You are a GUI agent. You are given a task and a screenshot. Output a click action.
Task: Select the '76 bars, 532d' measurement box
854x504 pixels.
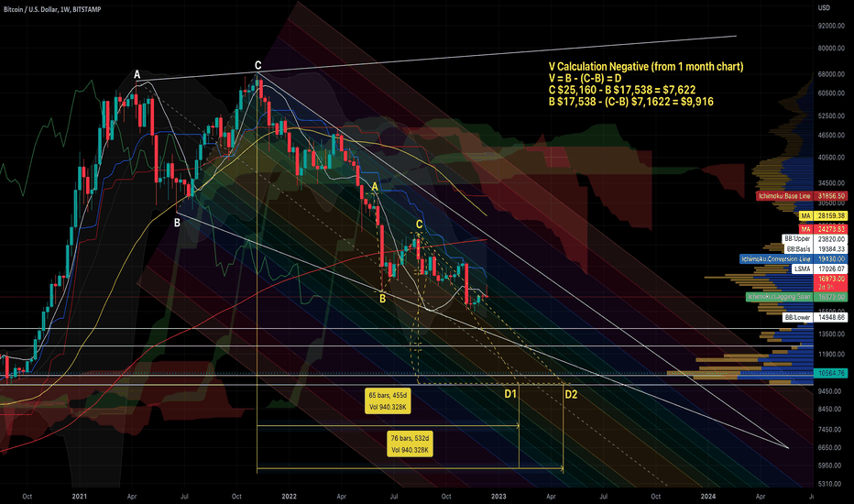[411, 444]
